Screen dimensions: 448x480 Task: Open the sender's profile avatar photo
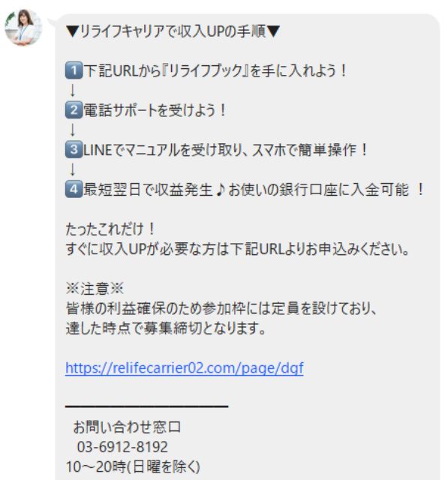click(x=23, y=28)
